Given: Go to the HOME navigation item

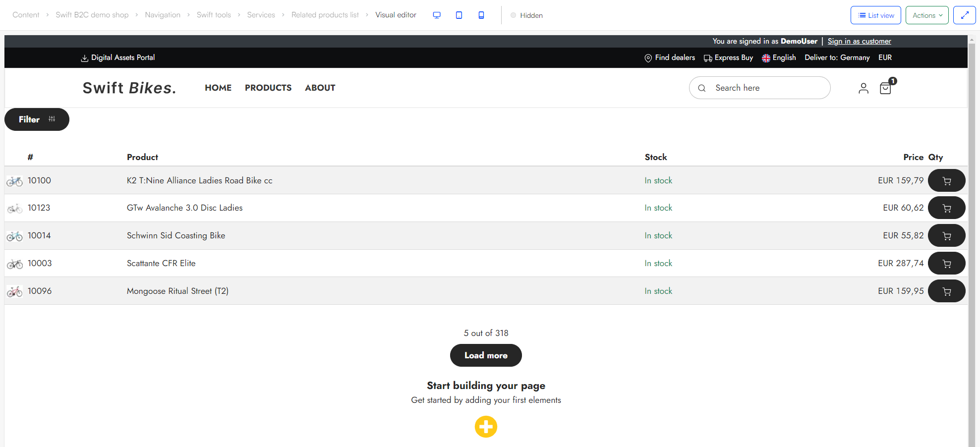Looking at the screenshot, I should coord(218,88).
